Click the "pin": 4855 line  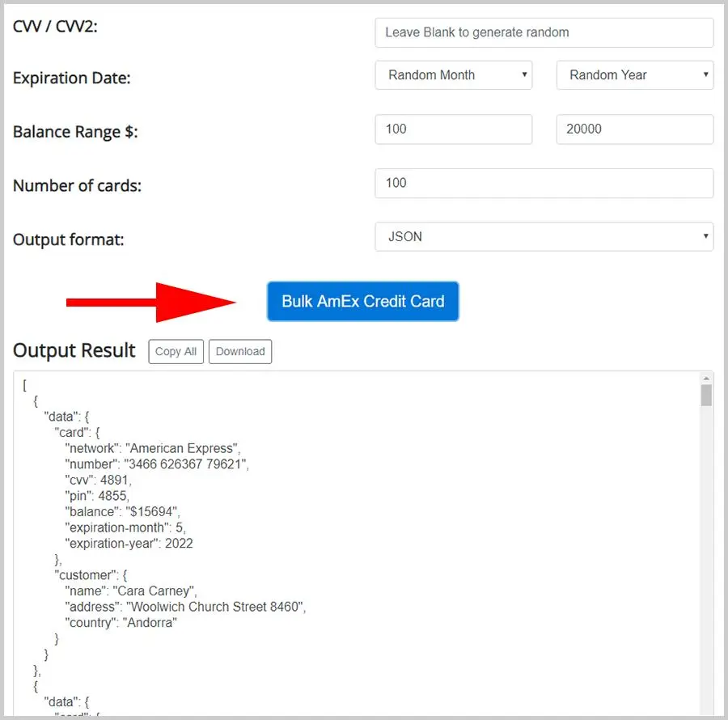tap(97, 496)
